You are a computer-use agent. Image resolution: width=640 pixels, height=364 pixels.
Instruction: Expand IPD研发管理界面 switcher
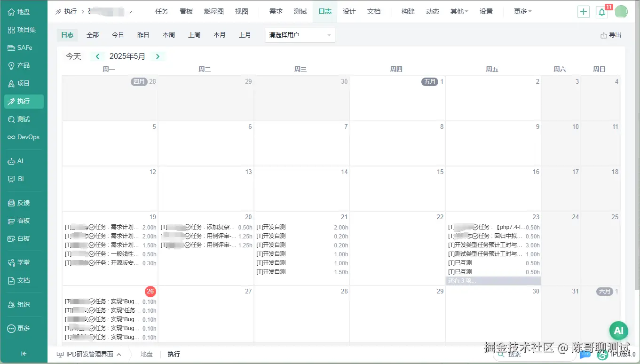click(x=89, y=354)
